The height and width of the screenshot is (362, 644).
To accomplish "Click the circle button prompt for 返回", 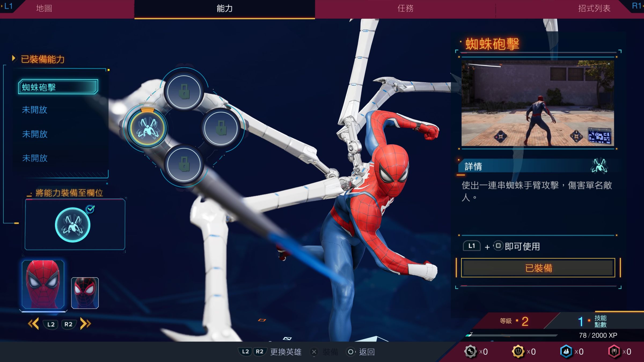I will [351, 352].
